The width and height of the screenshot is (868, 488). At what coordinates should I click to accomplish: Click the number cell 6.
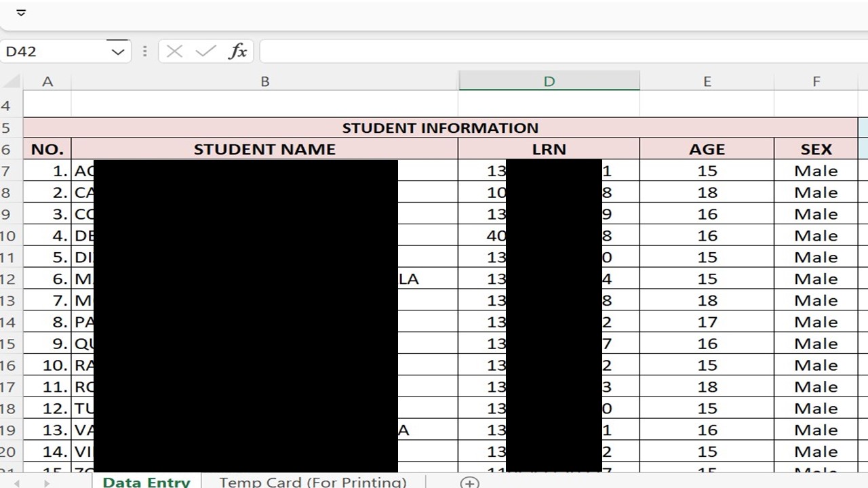coord(47,279)
